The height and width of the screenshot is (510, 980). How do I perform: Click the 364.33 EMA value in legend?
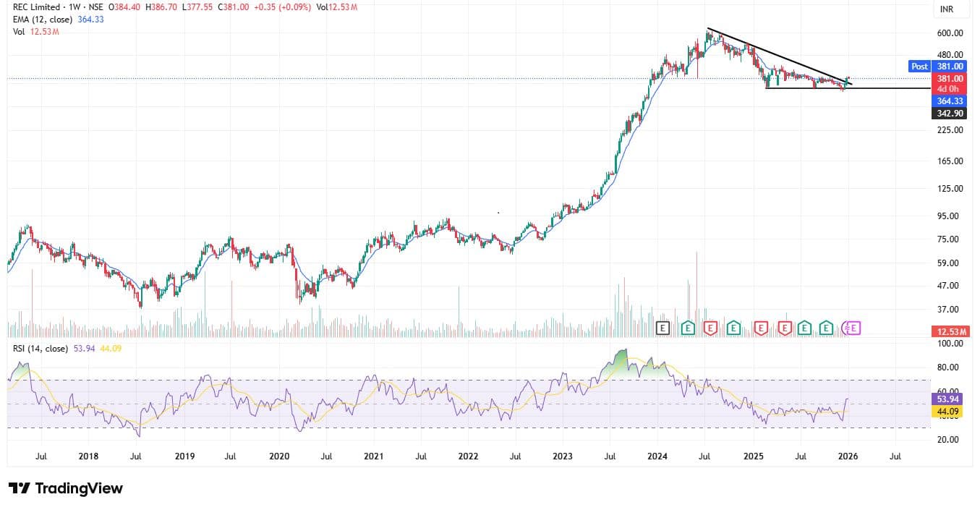90,20
